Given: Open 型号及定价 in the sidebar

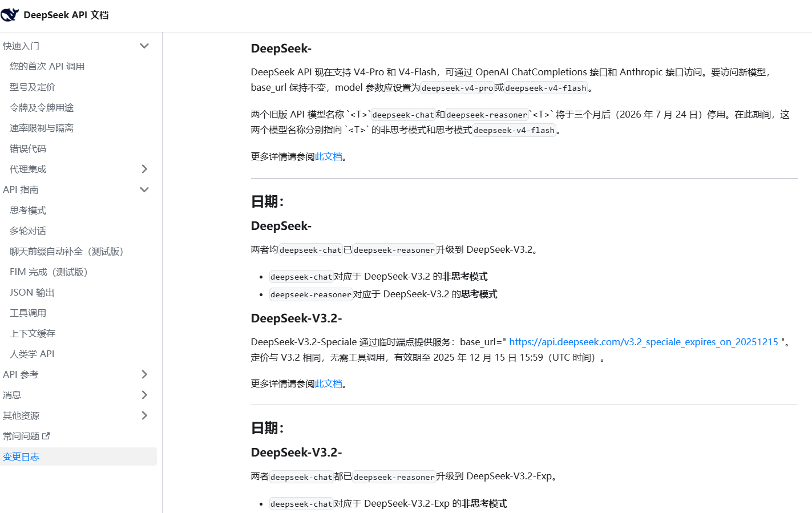Looking at the screenshot, I should (x=33, y=87).
